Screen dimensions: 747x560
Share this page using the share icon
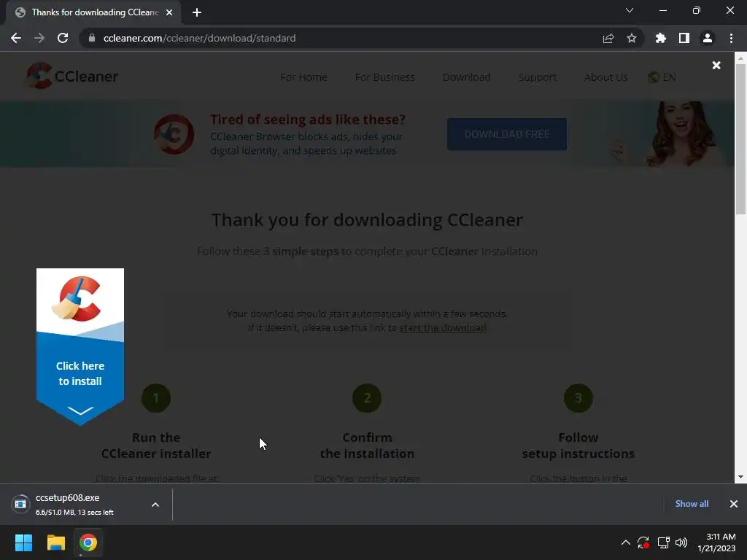tap(608, 38)
